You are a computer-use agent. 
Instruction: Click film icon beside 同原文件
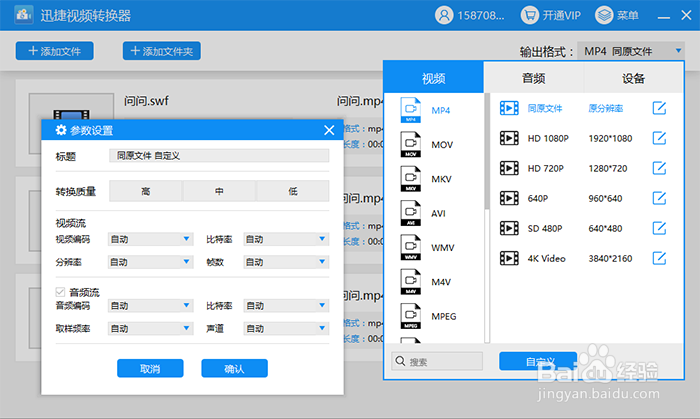click(x=509, y=108)
